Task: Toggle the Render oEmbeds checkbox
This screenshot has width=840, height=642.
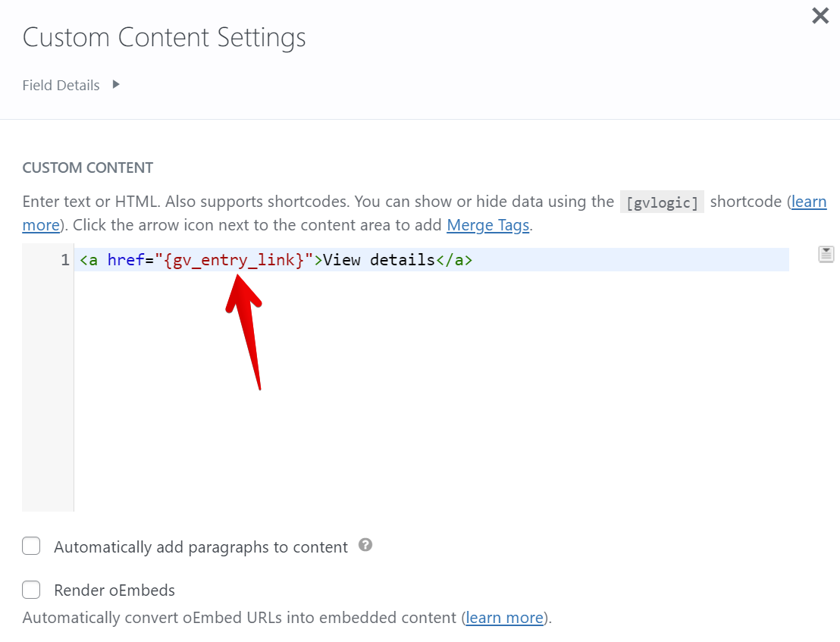Action: (x=31, y=590)
